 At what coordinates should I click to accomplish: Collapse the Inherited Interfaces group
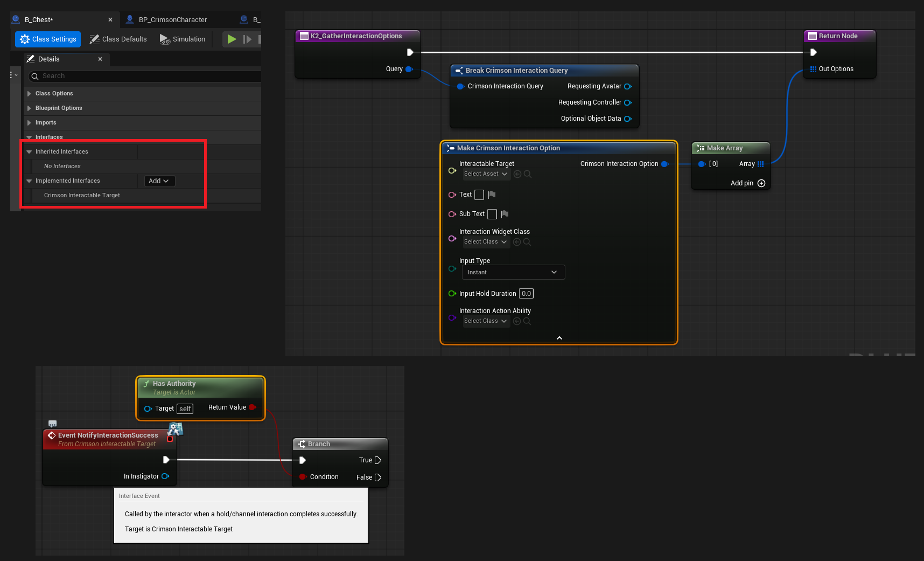(29, 152)
